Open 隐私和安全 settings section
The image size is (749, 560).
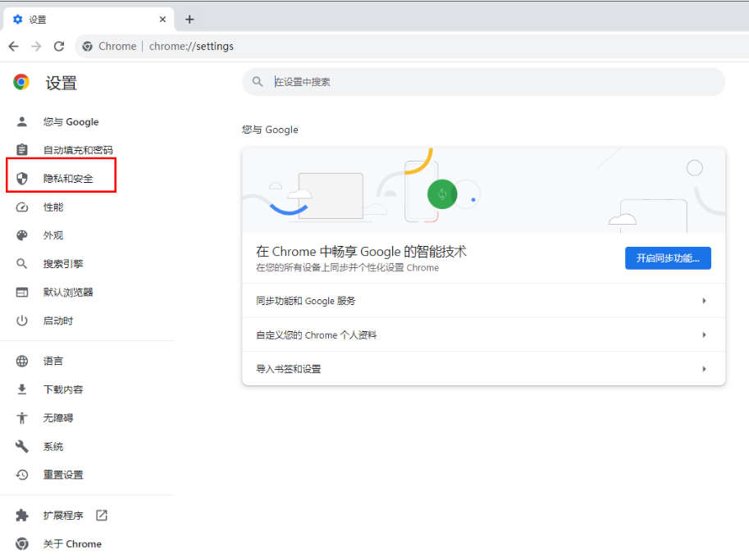point(68,179)
